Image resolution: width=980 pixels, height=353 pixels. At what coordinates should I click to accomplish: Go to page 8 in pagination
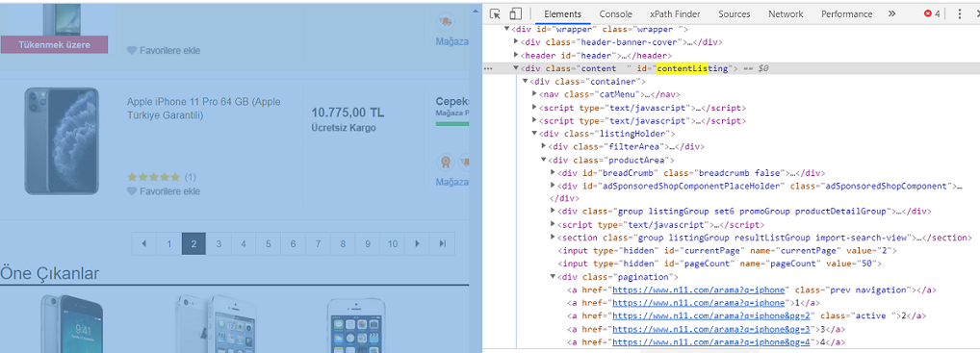[x=343, y=243]
